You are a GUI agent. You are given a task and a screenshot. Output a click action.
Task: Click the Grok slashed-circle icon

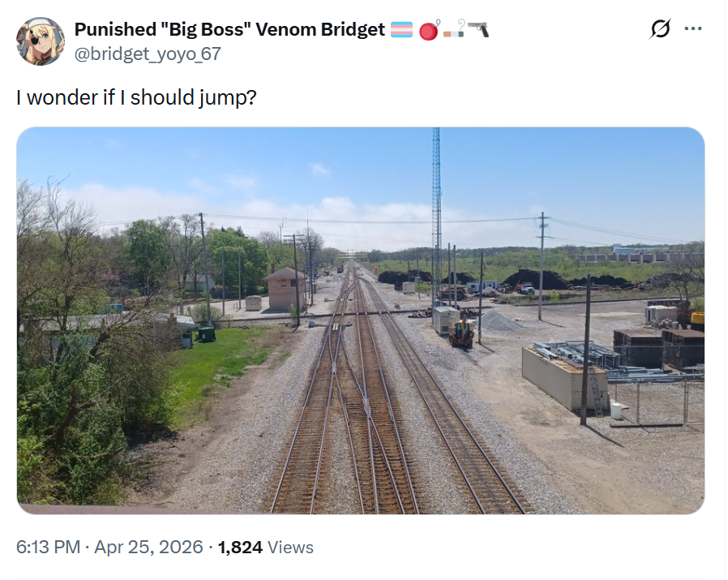[x=661, y=29]
